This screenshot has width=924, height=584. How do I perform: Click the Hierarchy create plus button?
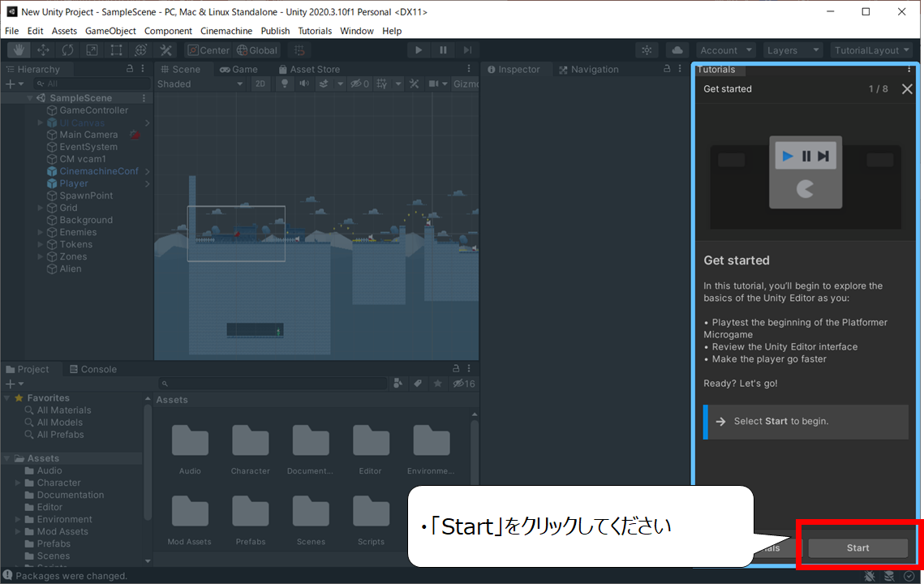[10, 84]
